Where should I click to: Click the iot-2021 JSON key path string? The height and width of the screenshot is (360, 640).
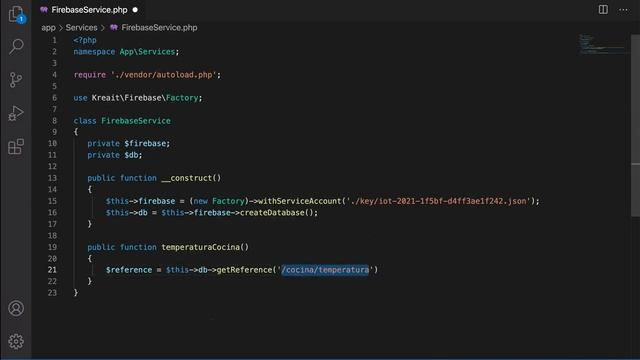tap(438, 201)
